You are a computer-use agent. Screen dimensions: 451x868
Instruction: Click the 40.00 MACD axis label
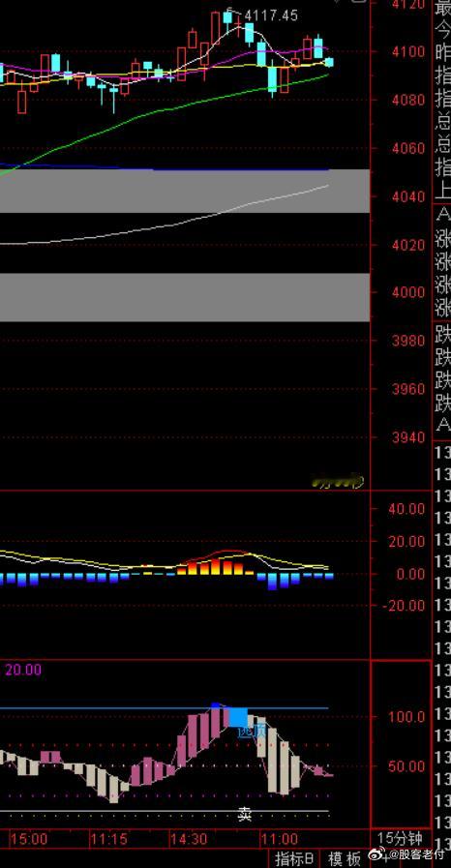tap(406, 509)
